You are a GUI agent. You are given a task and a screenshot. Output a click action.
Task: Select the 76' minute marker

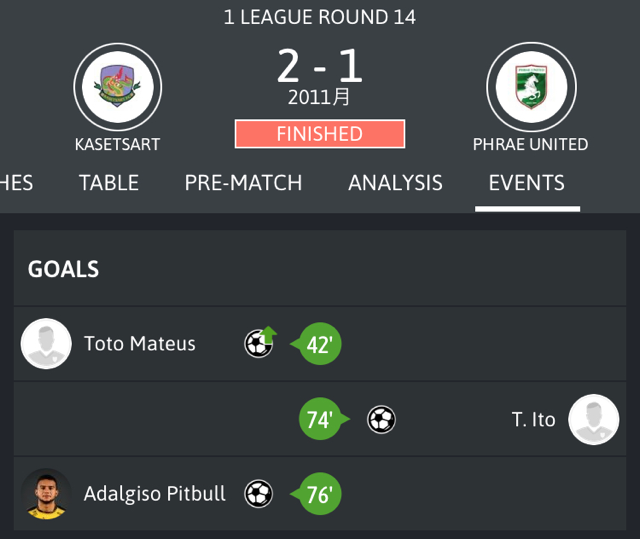coord(316,494)
